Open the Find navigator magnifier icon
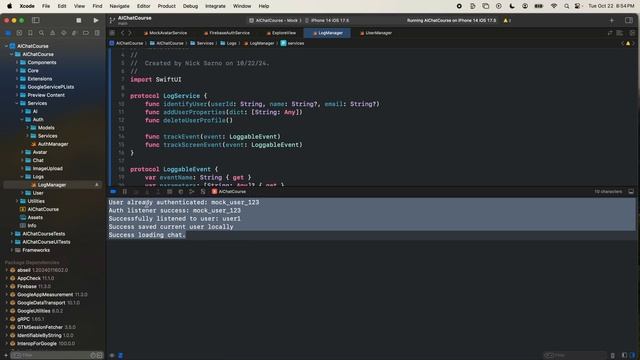Viewport: 640px width, 360px height. tap(41, 33)
